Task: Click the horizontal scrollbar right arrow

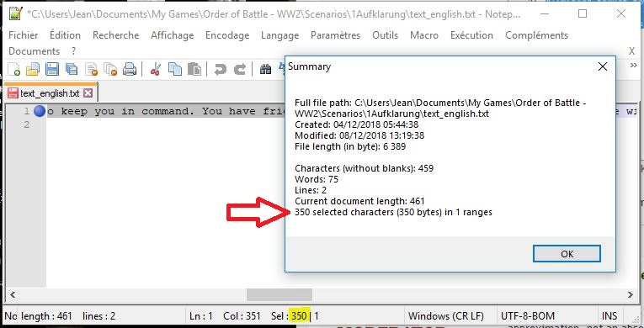Action: (x=631, y=294)
